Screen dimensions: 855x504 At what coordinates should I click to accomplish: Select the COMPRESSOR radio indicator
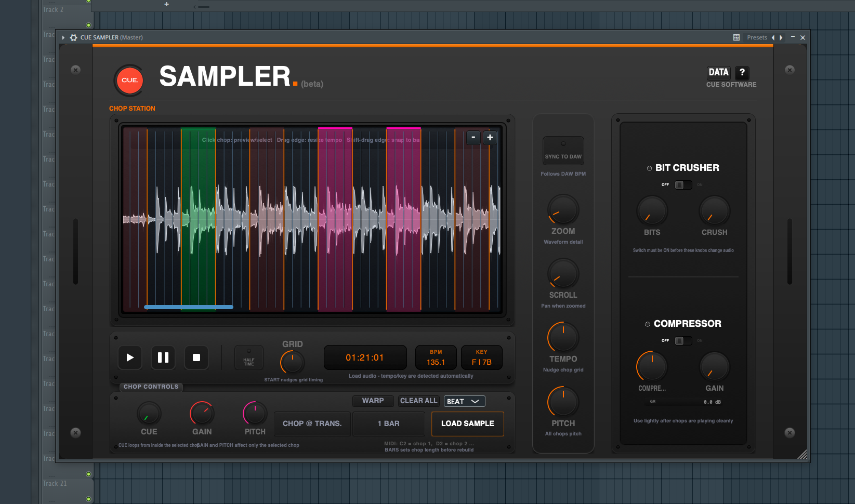(648, 324)
